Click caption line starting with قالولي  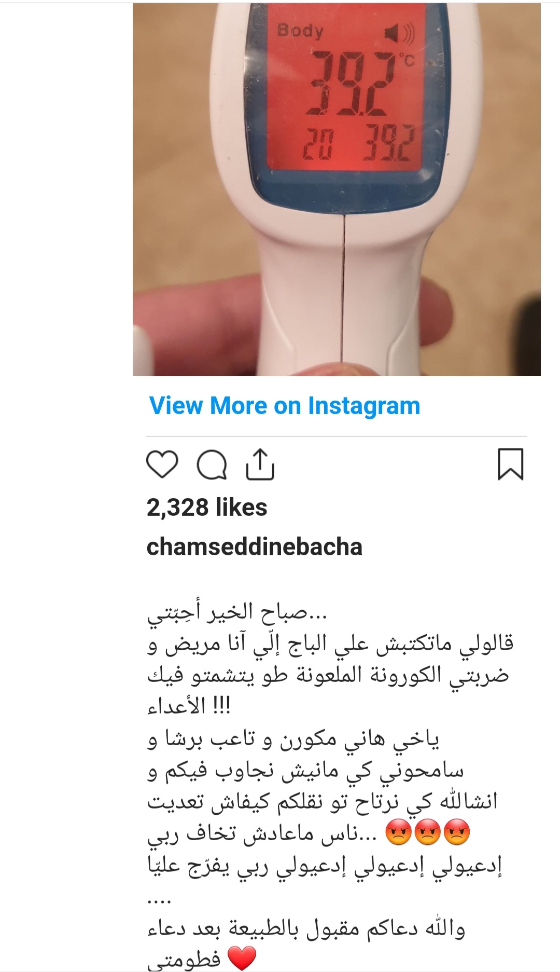coord(330,644)
